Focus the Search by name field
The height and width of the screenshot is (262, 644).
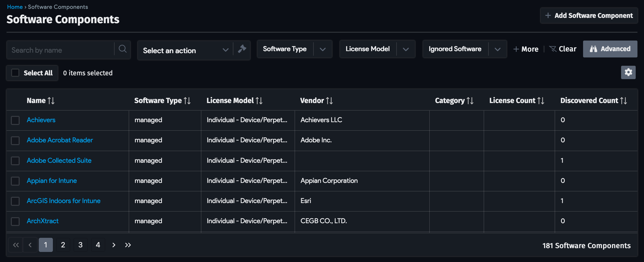click(60, 50)
